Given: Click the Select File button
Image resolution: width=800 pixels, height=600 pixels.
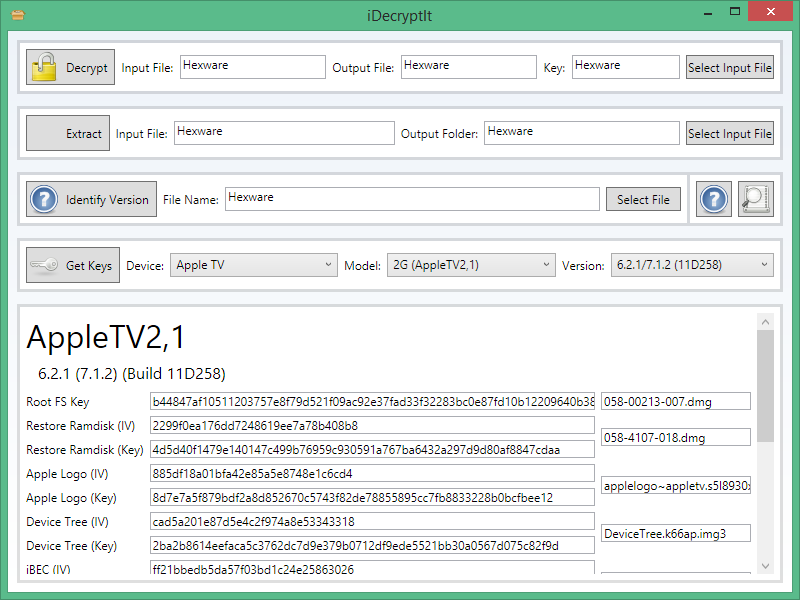Looking at the screenshot, I should (643, 199).
